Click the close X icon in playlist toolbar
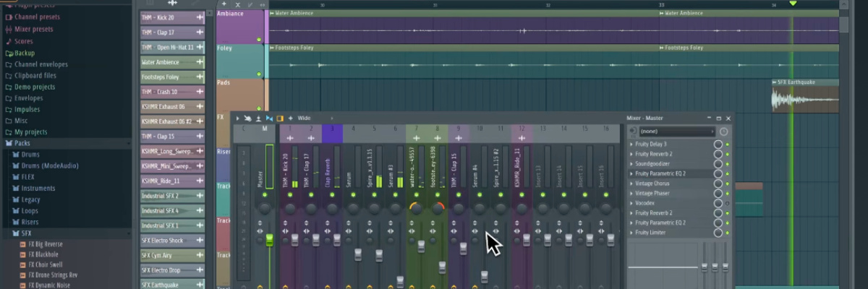The height and width of the screenshot is (289, 868). click(237, 4)
